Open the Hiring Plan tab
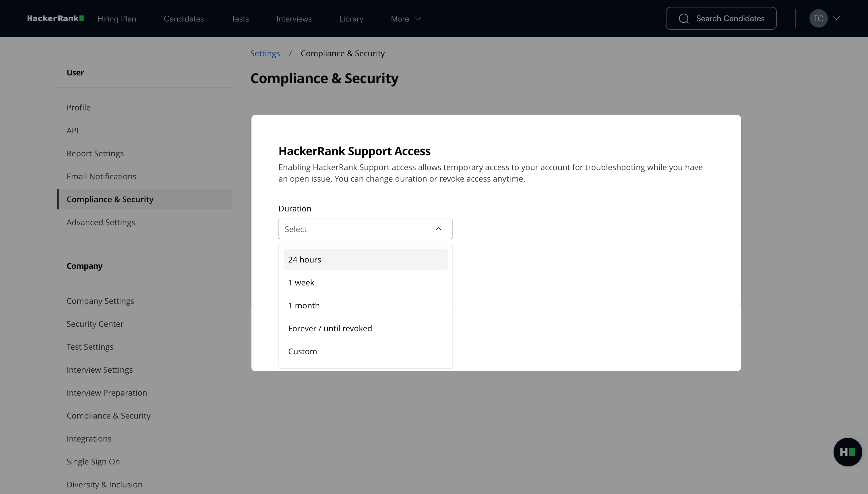Image resolution: width=868 pixels, height=494 pixels. coord(117,19)
